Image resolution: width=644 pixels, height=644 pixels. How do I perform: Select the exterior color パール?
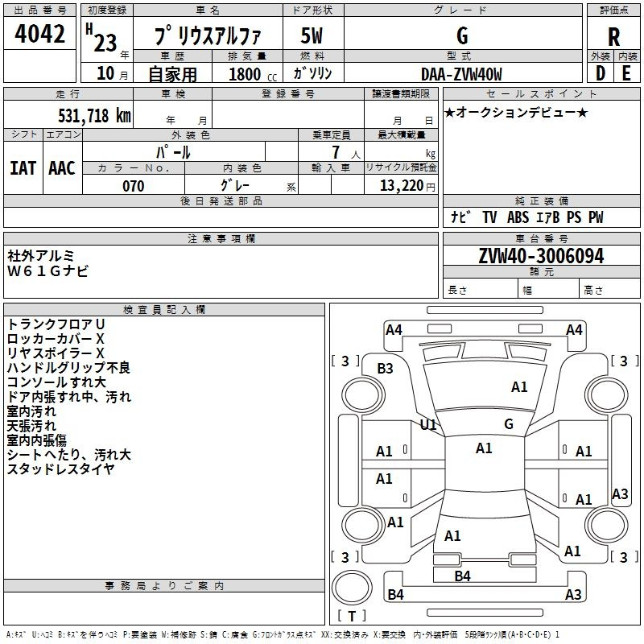[173, 152]
